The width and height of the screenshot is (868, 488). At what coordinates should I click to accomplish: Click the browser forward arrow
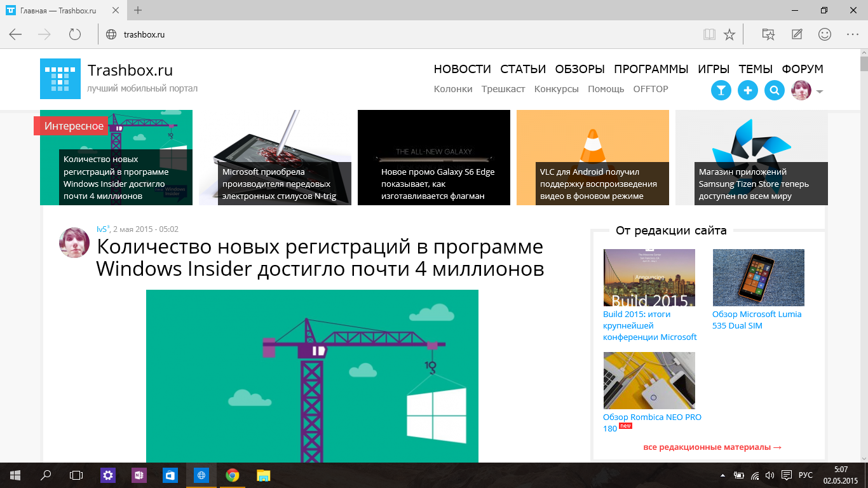pos(44,34)
